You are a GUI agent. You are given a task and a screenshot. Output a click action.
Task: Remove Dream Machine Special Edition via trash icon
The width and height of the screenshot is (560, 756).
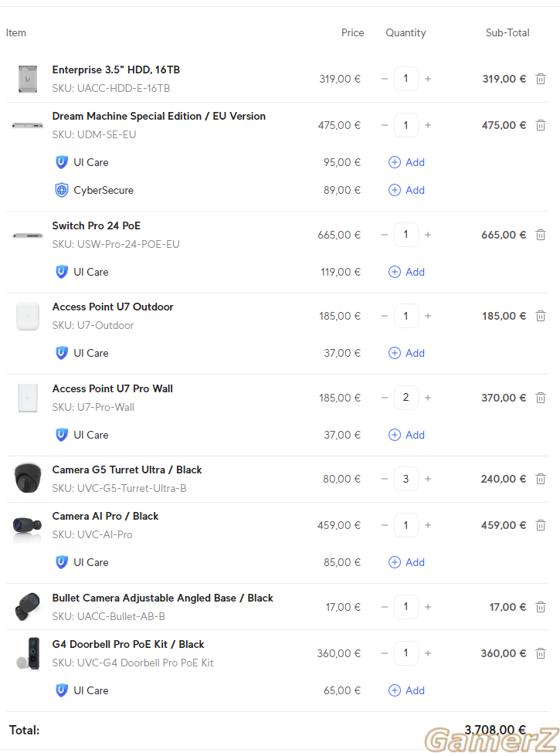click(x=540, y=125)
